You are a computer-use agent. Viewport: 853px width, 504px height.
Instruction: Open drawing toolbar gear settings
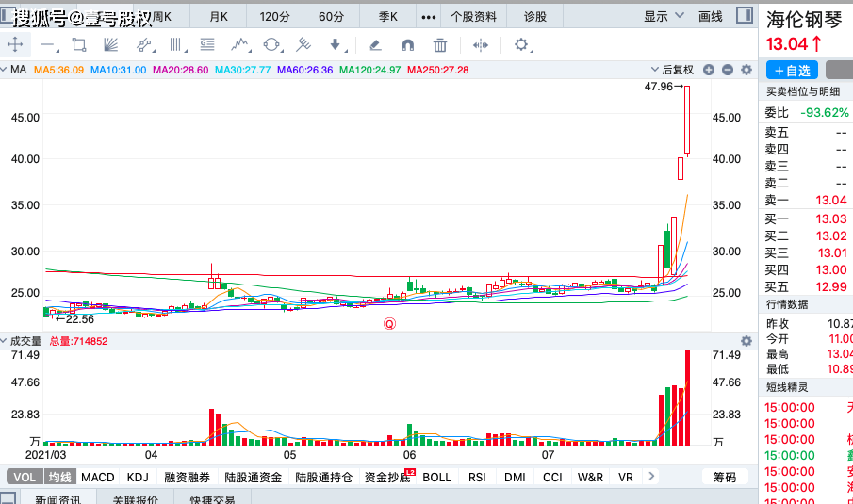coord(521,44)
